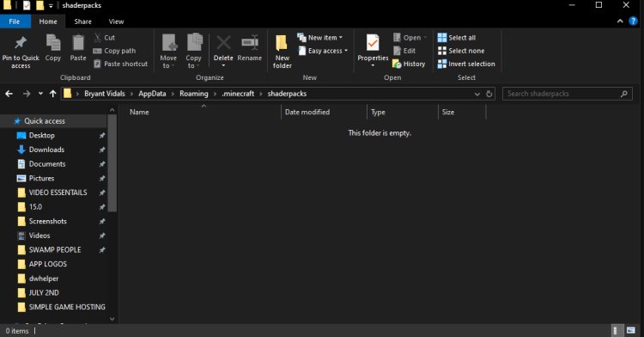Image resolution: width=644 pixels, height=337 pixels.
Task: Click Select all
Action: coord(456,38)
